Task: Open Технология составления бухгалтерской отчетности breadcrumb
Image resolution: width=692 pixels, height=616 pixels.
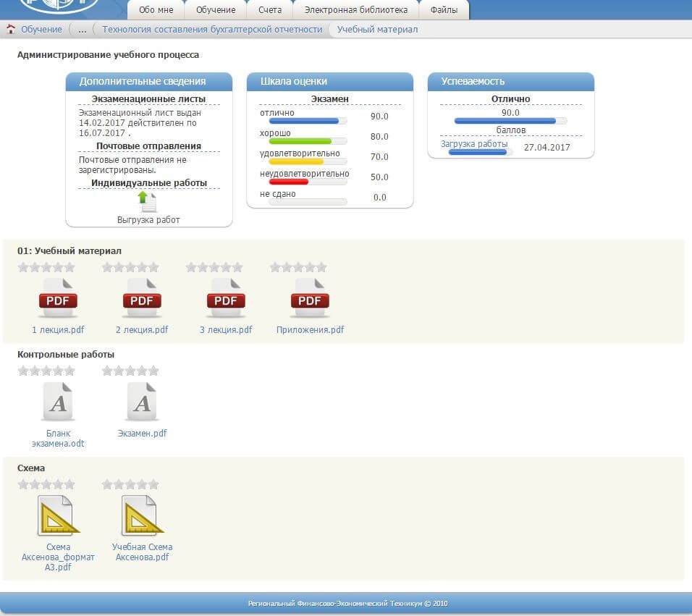Action: coord(212,30)
